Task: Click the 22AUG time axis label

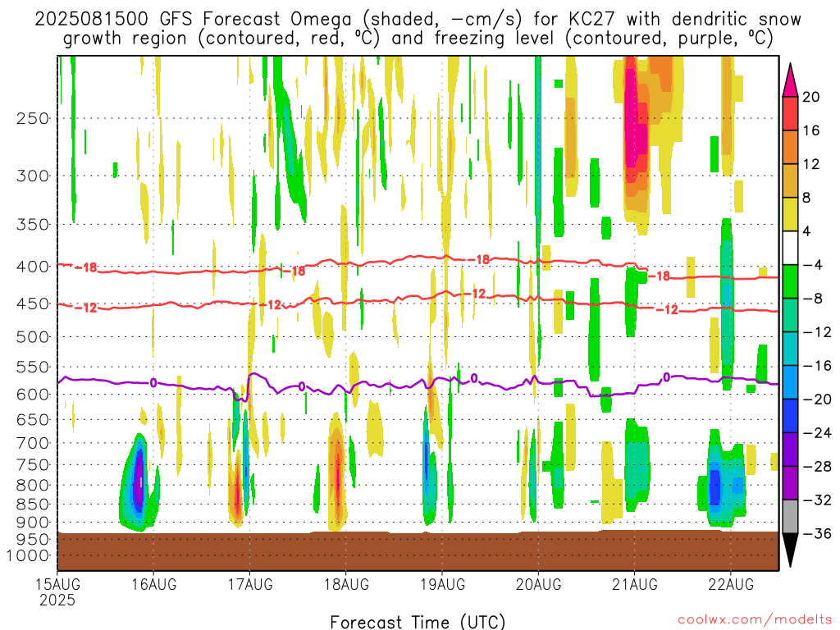Action: pyautogui.click(x=731, y=584)
